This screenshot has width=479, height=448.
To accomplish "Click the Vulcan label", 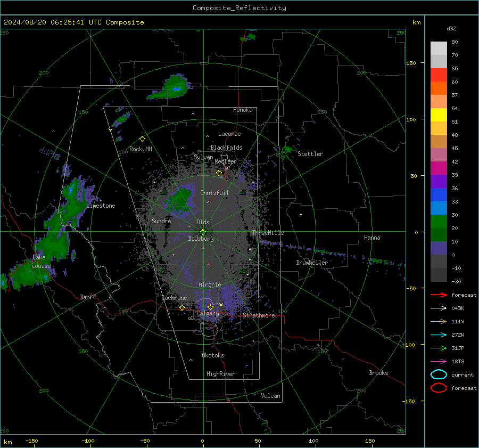I will [270, 396].
